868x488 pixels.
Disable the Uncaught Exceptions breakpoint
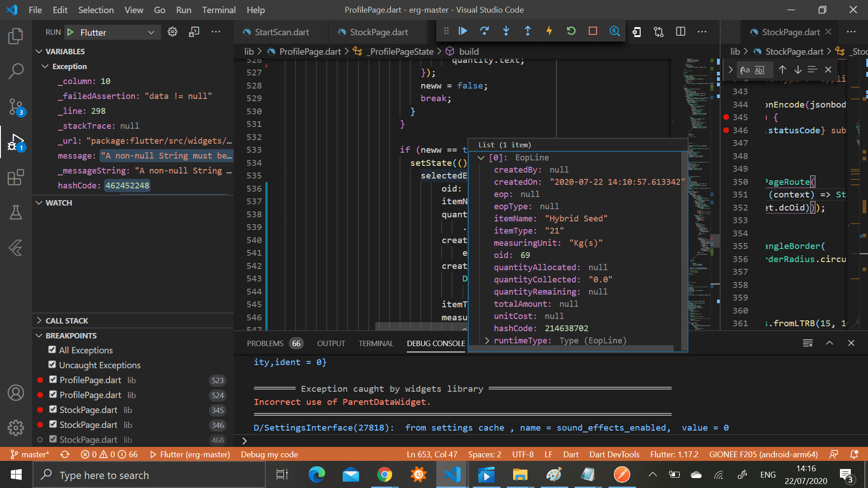[53, 365]
